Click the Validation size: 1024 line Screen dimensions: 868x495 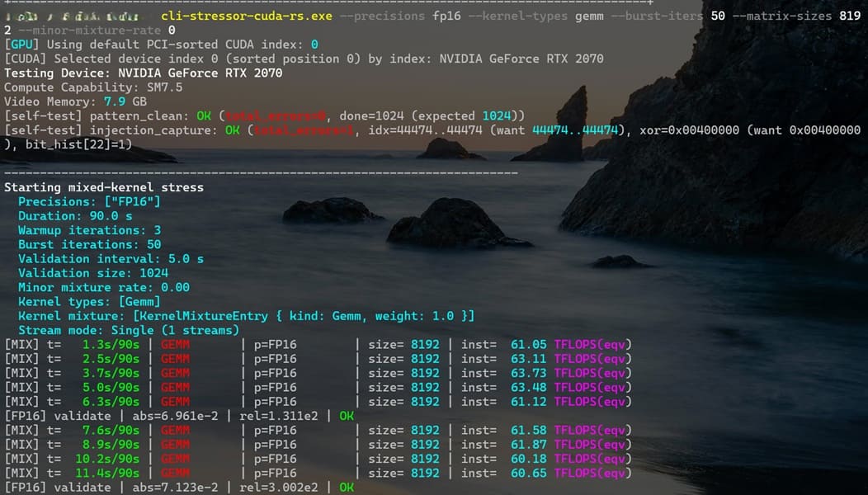[93, 274]
